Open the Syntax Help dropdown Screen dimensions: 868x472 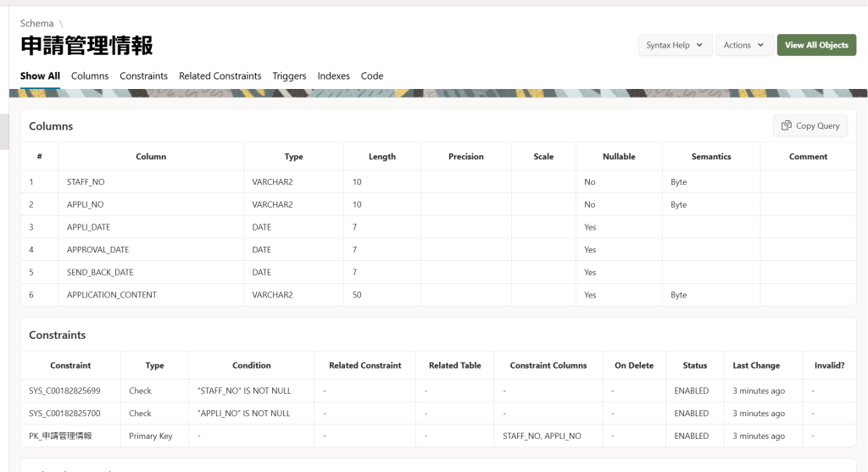tap(675, 45)
